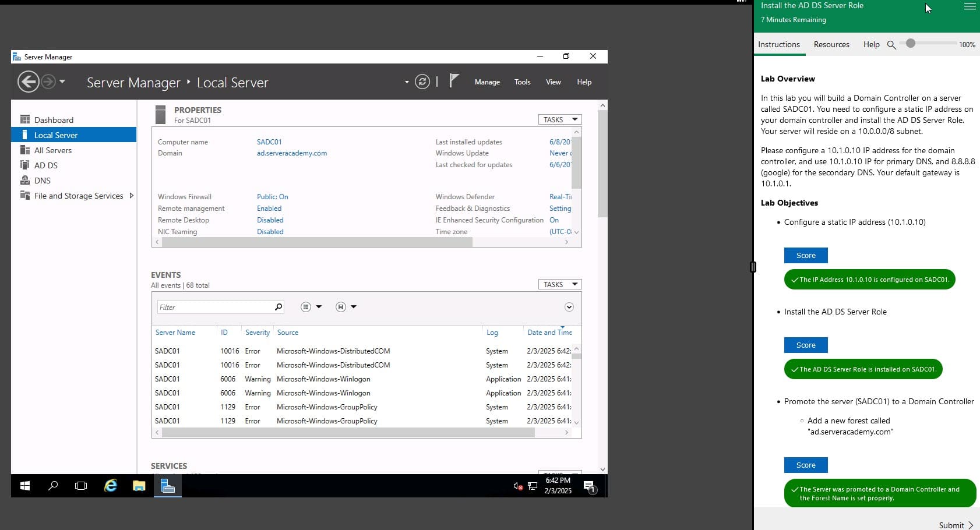Image resolution: width=980 pixels, height=530 pixels.
Task: Click Score under Install AD DS Role
Action: click(805, 345)
